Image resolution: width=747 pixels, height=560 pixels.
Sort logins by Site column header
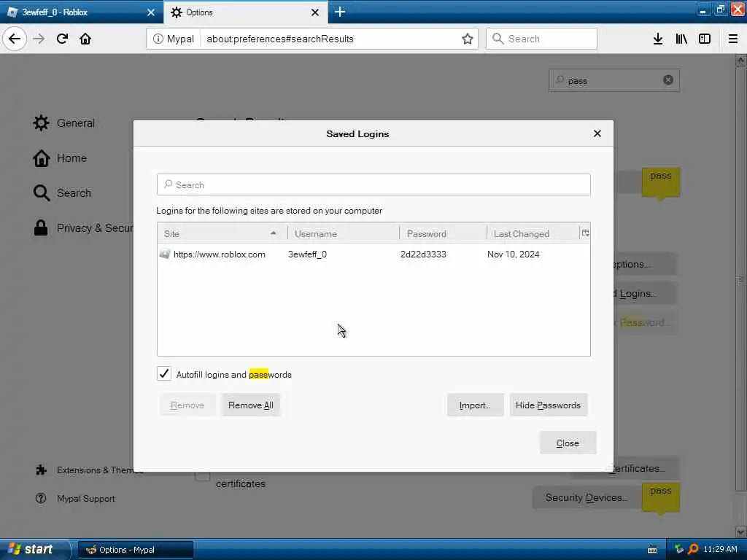(222, 233)
